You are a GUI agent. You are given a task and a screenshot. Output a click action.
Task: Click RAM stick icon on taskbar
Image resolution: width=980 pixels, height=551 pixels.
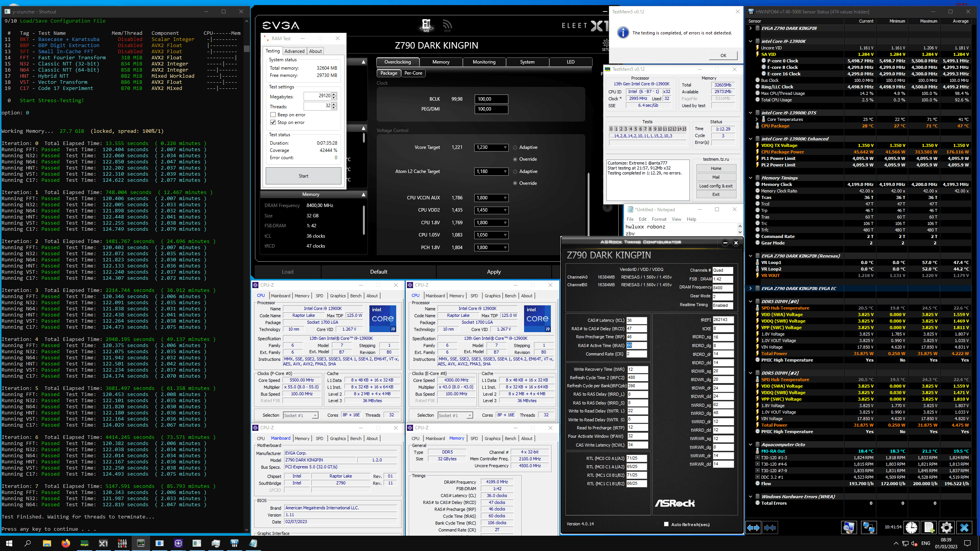pos(84,543)
